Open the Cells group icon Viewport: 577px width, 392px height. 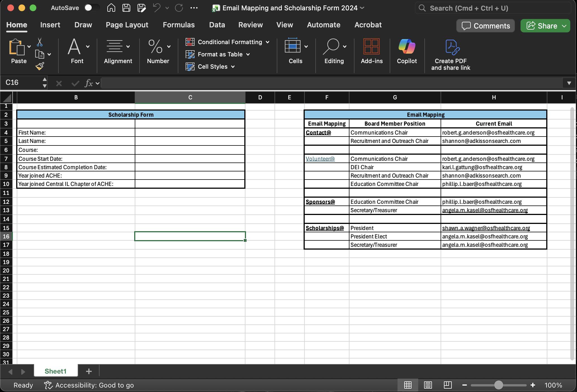pyautogui.click(x=292, y=46)
